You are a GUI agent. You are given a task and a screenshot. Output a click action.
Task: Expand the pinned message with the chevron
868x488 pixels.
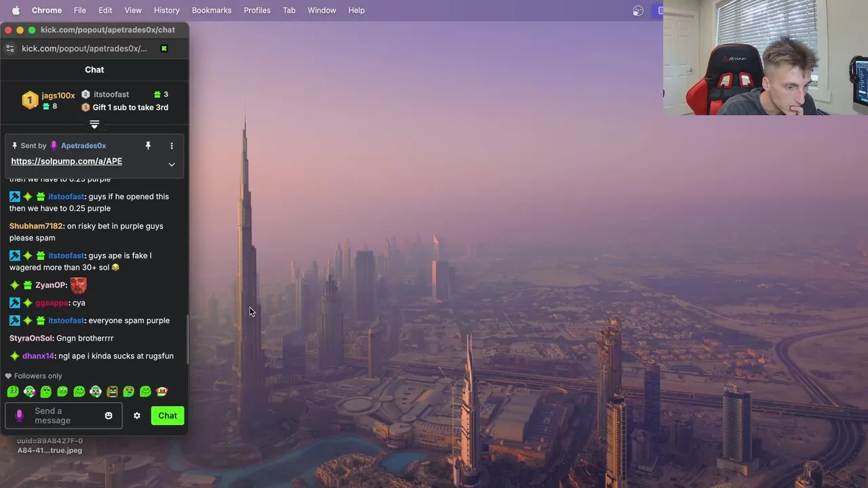(172, 165)
